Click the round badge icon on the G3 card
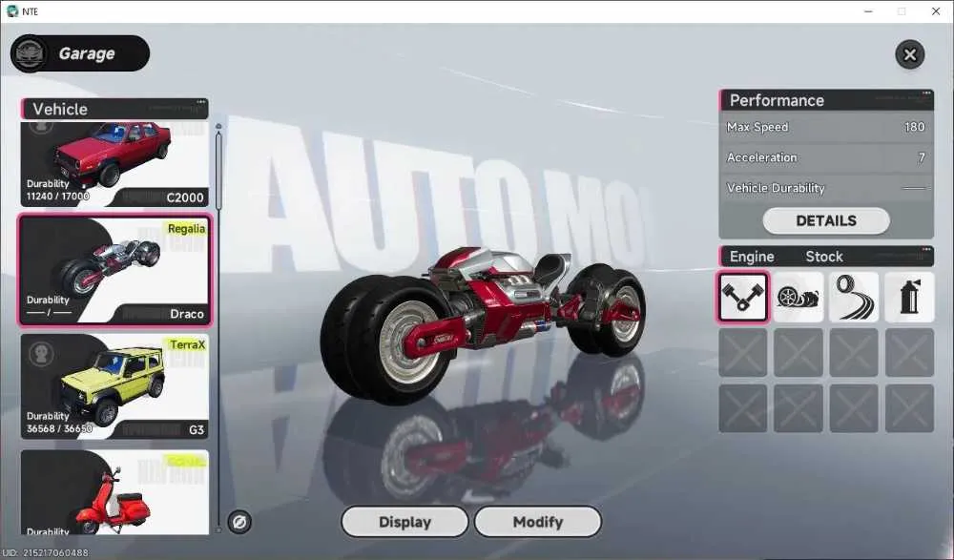The height and width of the screenshot is (560, 954). (x=41, y=354)
